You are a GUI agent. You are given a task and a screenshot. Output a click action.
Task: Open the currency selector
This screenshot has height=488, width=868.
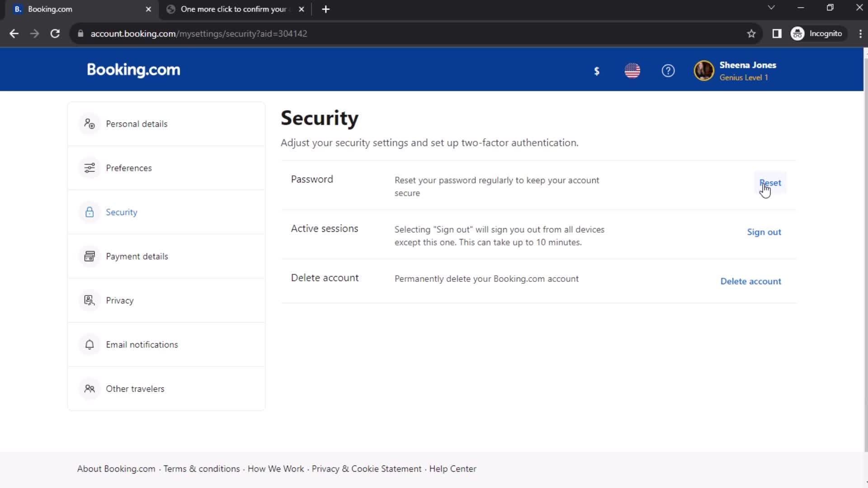[596, 70]
